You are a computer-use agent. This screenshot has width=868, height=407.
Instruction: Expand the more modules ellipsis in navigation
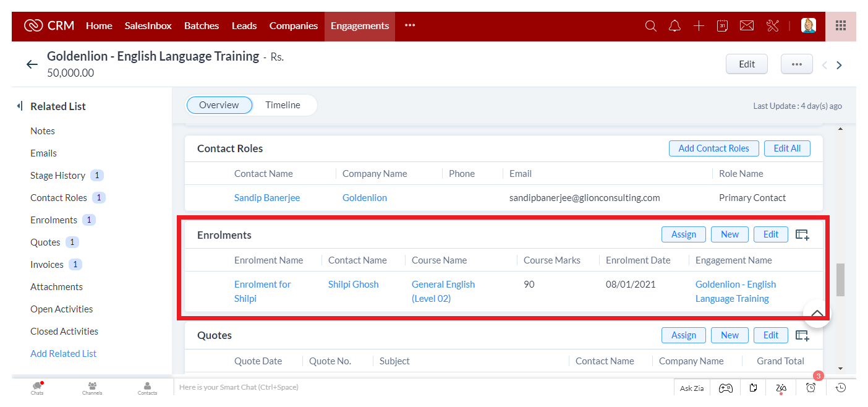click(x=410, y=26)
